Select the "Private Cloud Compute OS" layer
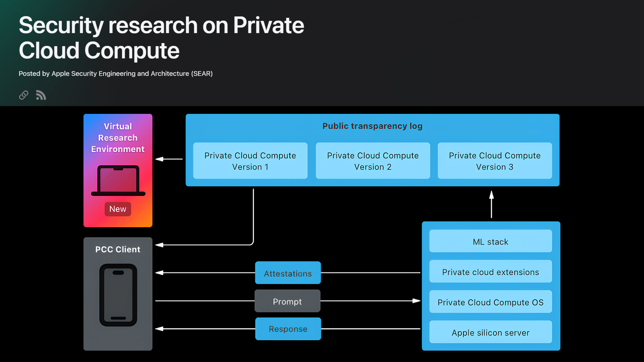Viewport: 644px width, 362px height. 491,302
